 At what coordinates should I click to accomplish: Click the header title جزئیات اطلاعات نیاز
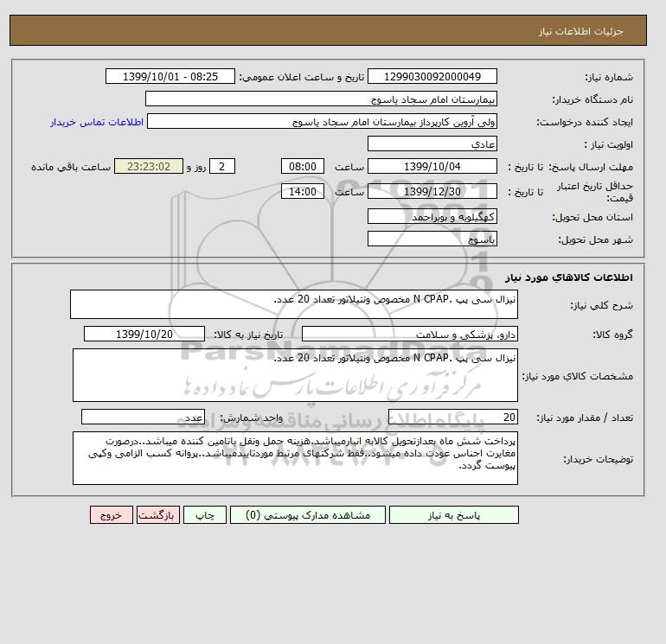[x=580, y=31]
